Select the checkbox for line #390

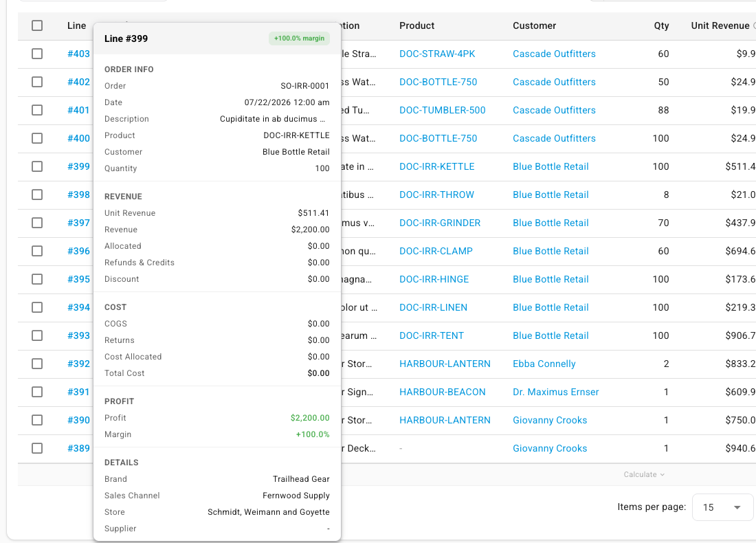(37, 420)
